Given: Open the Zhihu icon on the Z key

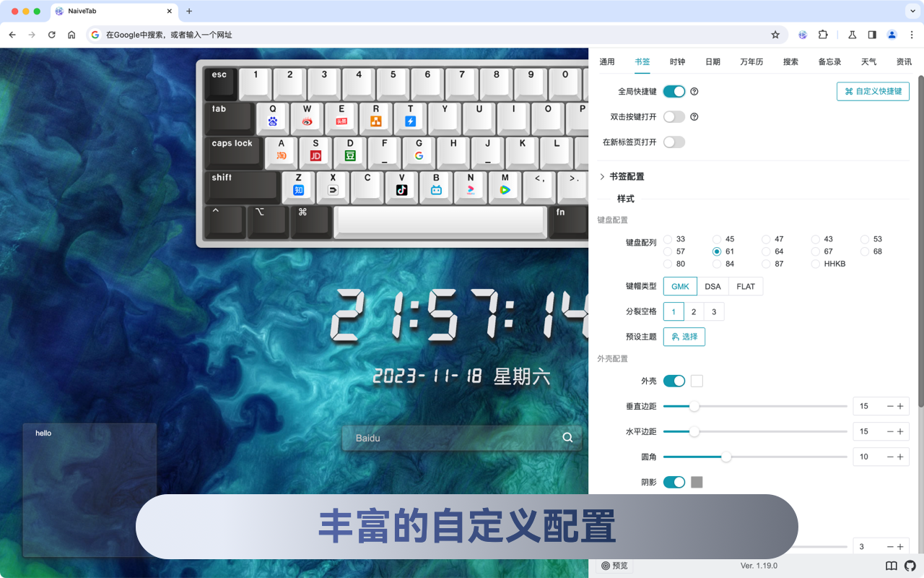Looking at the screenshot, I should pos(298,189).
